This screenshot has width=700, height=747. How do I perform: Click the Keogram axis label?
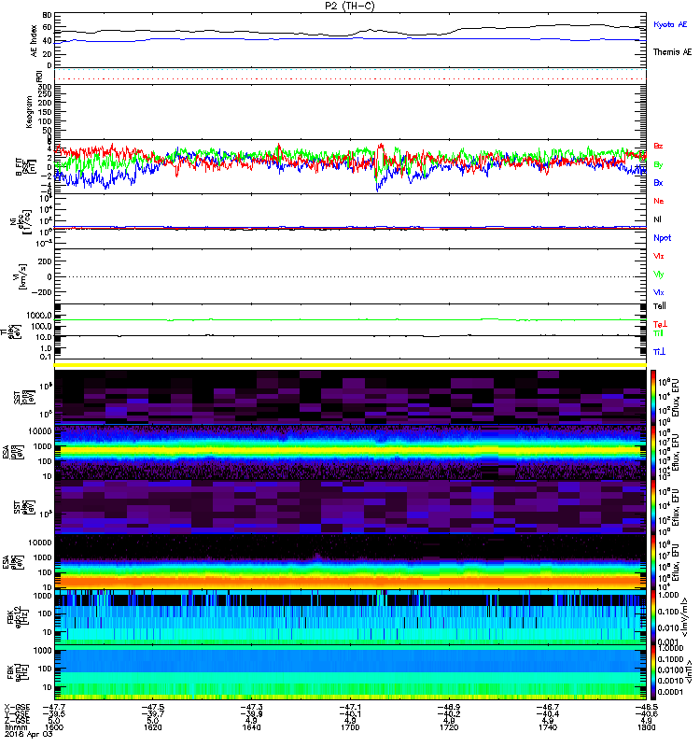[30, 111]
